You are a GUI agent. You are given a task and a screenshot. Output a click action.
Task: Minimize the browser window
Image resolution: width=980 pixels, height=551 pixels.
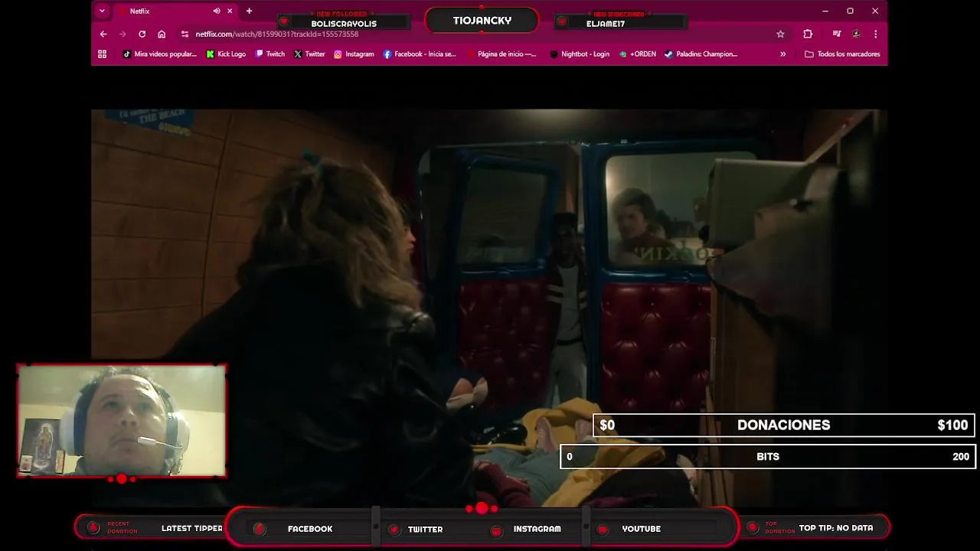coord(825,11)
